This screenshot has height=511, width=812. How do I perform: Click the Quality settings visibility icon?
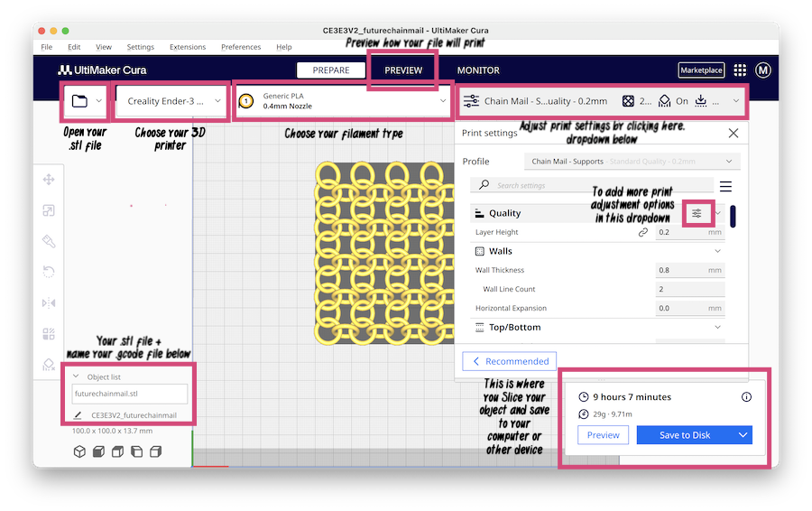[x=697, y=213]
